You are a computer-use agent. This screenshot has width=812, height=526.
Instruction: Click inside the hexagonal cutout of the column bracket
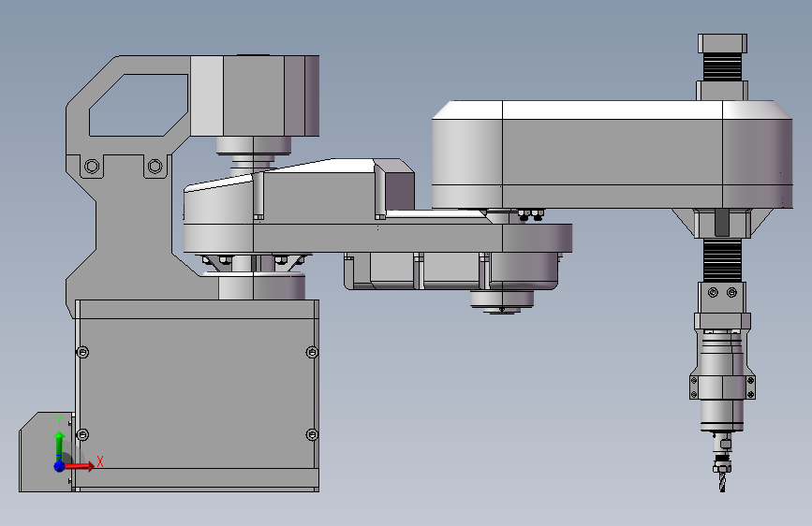click(x=138, y=105)
